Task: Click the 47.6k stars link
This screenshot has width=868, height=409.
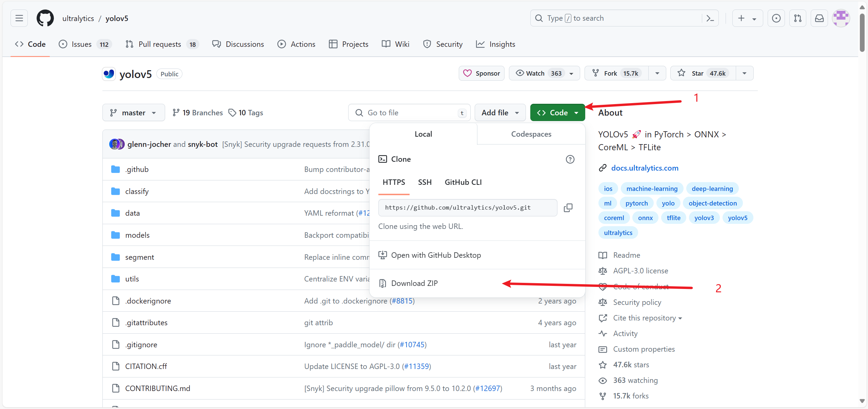Action: click(x=631, y=365)
